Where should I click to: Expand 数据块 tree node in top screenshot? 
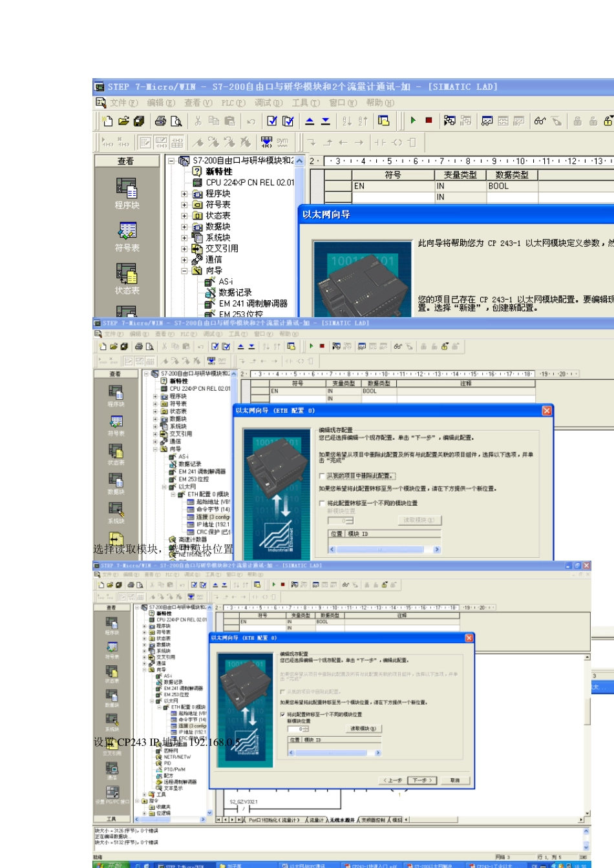(184, 227)
